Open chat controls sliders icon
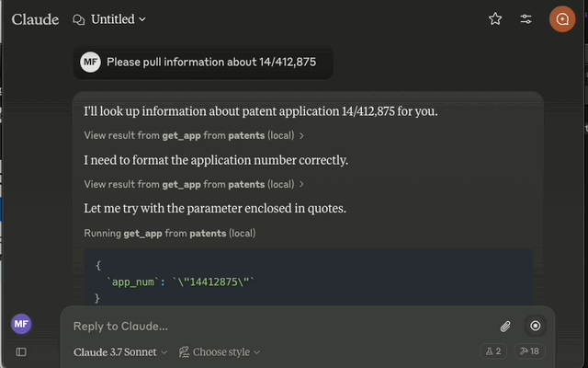Viewport: 588px width, 368px height. pyautogui.click(x=526, y=18)
